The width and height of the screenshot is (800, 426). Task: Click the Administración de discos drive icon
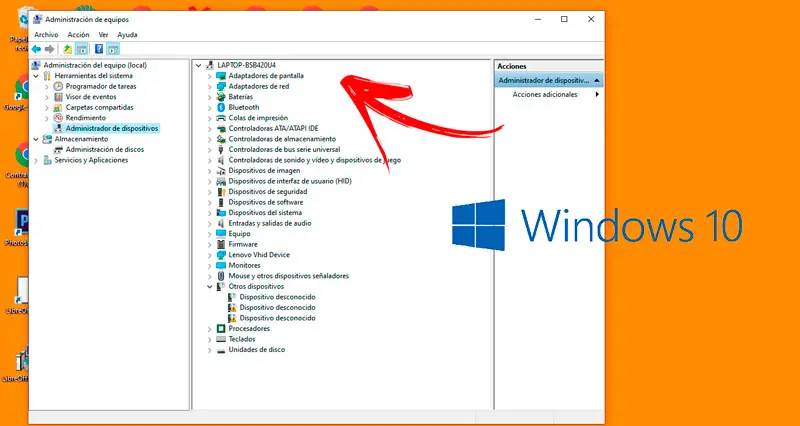pos(58,149)
